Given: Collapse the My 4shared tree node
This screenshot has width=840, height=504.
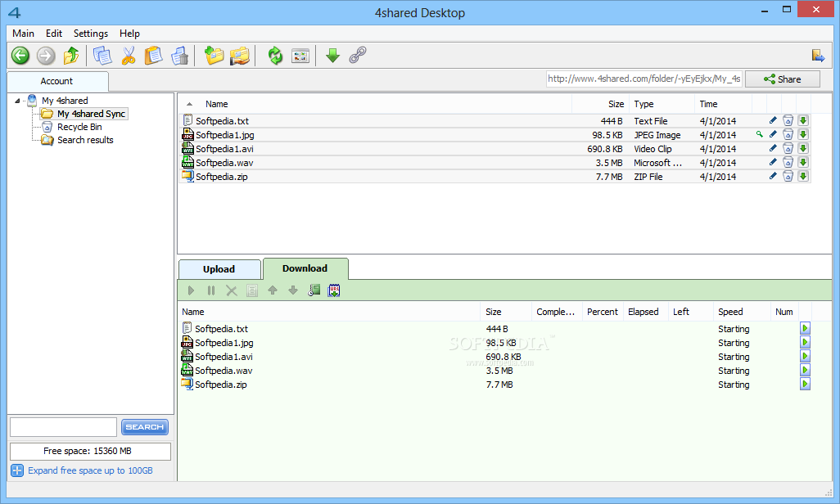Looking at the screenshot, I should 17,100.
